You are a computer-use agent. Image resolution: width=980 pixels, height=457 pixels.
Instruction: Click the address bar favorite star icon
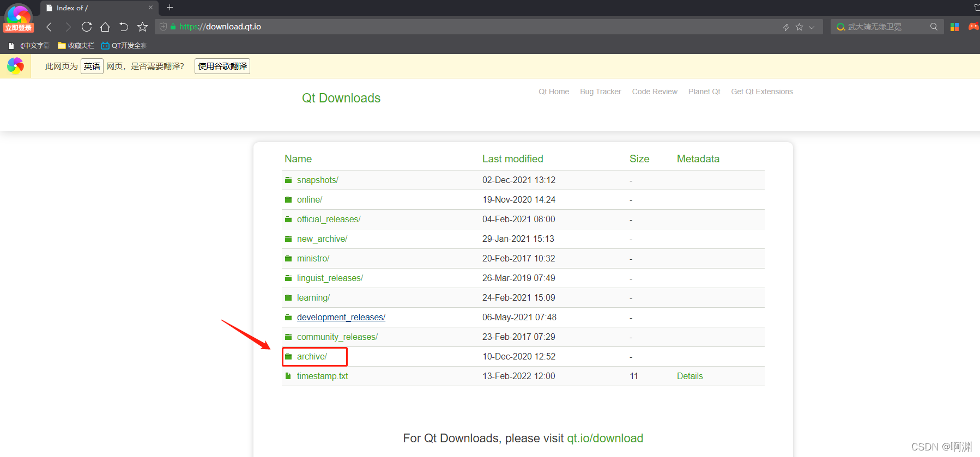coord(799,27)
